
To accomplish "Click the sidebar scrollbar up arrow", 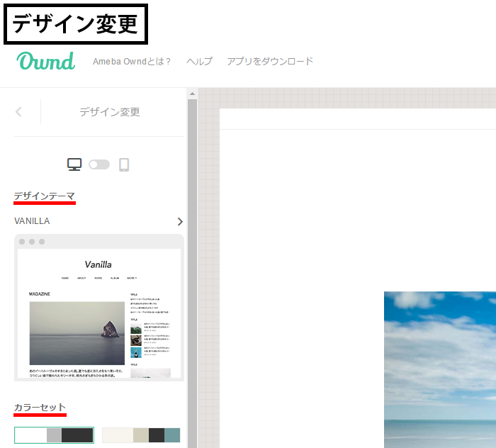I will 192,94.
